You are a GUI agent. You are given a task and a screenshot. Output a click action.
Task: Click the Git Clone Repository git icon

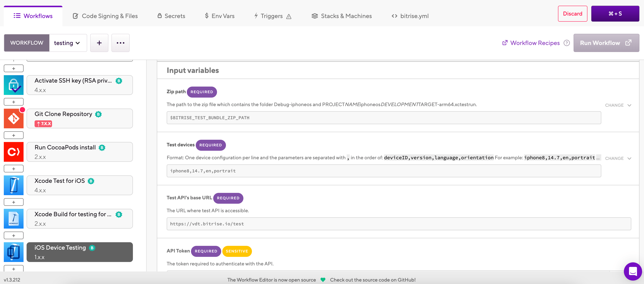point(14,118)
